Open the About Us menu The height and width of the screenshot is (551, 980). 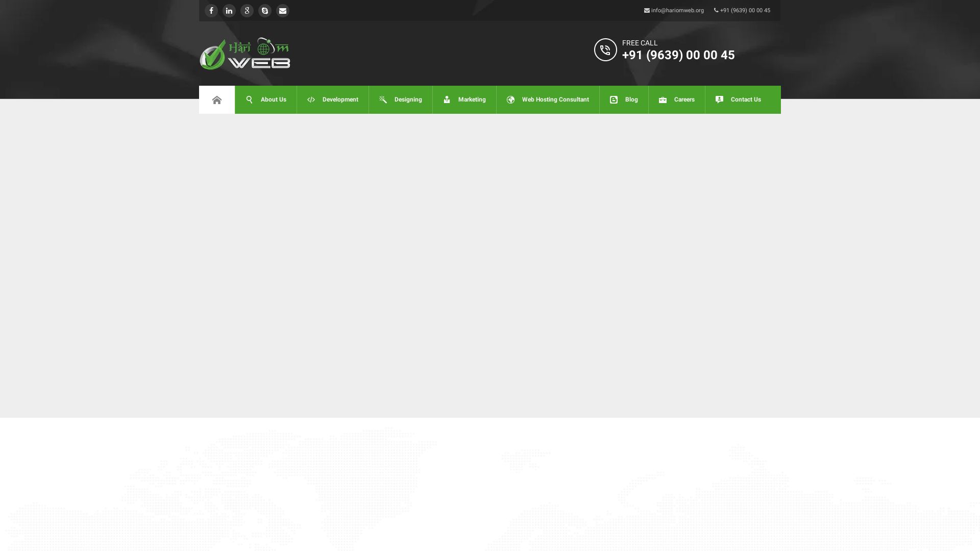[266, 100]
